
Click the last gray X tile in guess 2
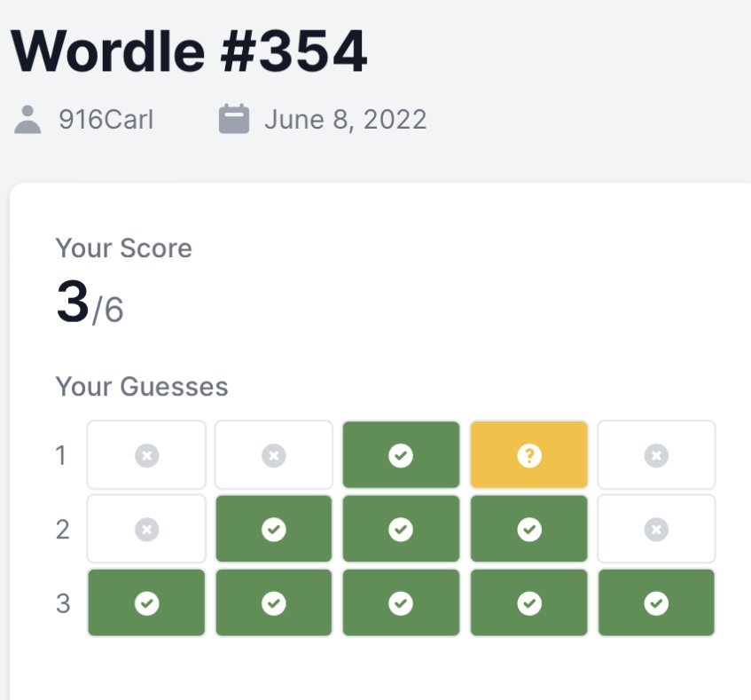click(656, 529)
